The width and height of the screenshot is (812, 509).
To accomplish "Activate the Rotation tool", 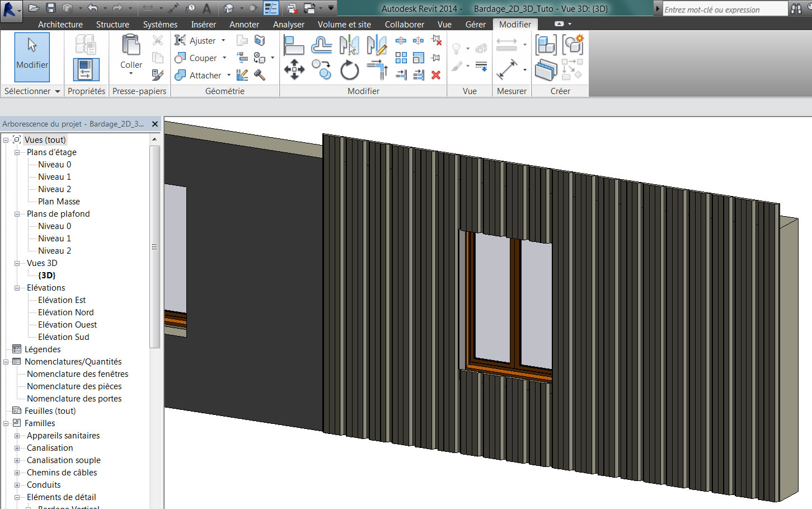I will 349,70.
